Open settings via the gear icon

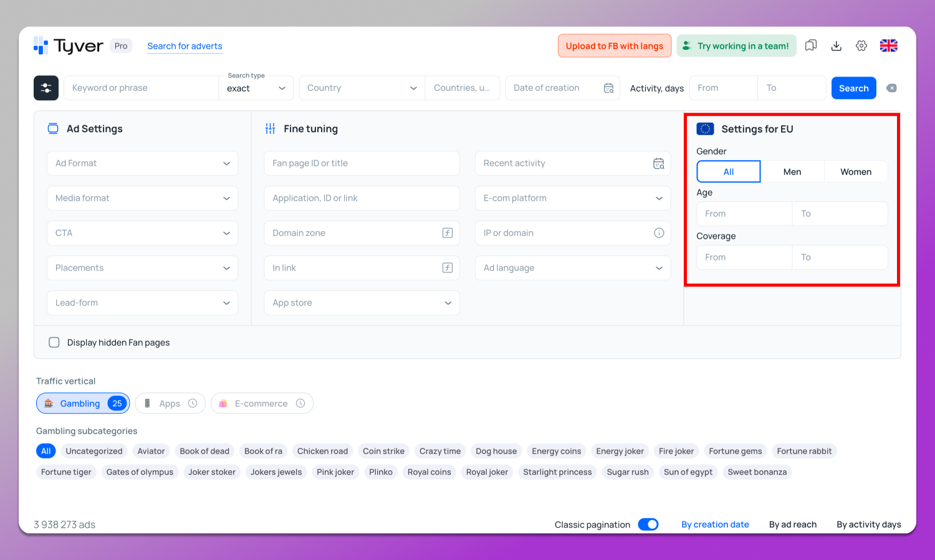point(861,45)
